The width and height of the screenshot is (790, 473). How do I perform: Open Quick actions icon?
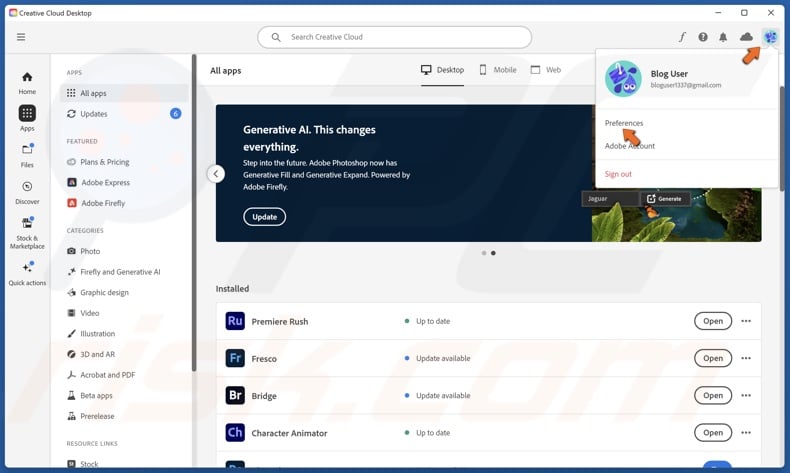click(x=27, y=267)
